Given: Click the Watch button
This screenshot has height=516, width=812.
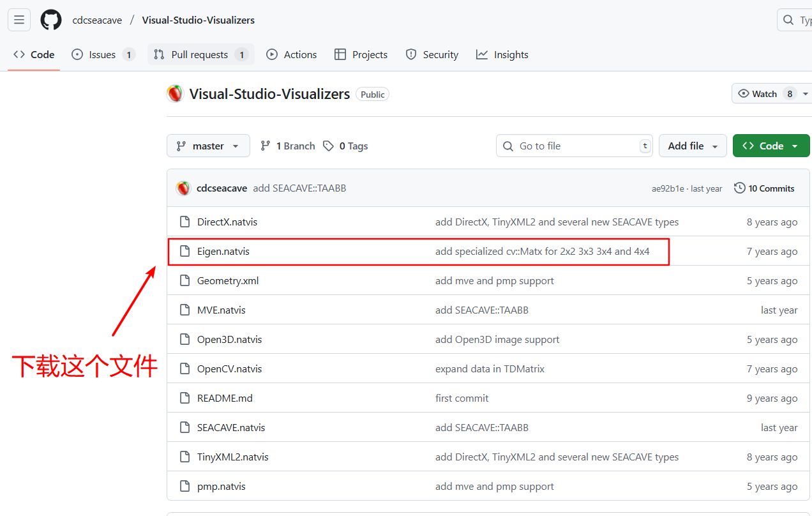Looking at the screenshot, I should [x=766, y=94].
